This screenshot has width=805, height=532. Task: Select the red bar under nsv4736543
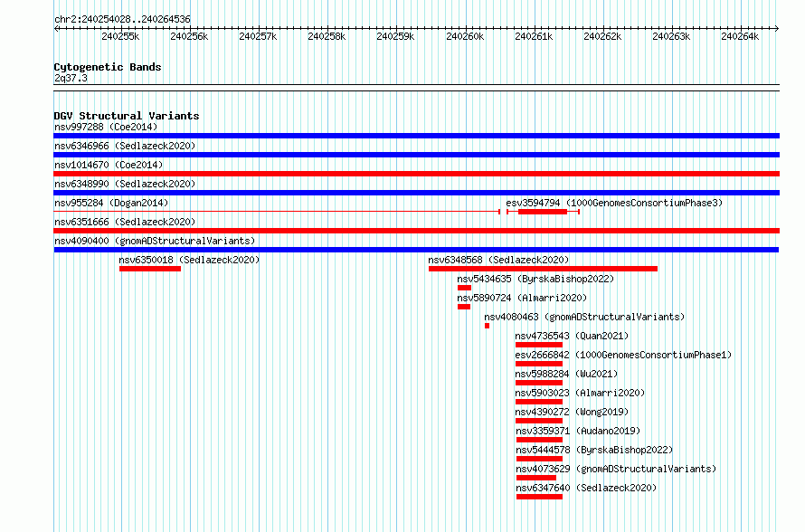pyautogui.click(x=539, y=345)
